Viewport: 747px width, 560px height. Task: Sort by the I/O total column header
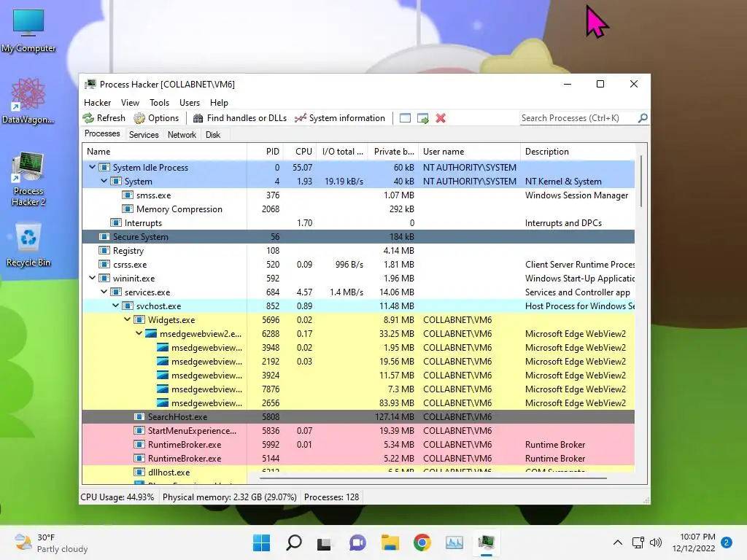point(341,152)
